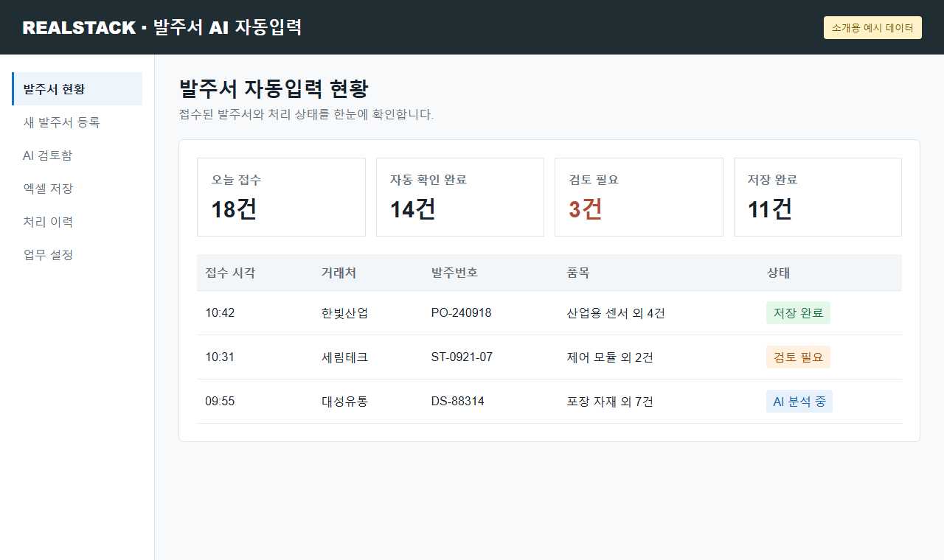Image resolution: width=944 pixels, height=560 pixels.
Task: Click the 10:31 time cell
Action: [x=220, y=357]
